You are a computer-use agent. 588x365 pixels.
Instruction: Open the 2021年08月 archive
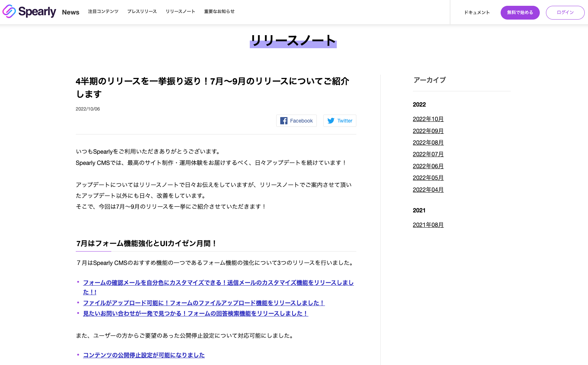point(428,225)
